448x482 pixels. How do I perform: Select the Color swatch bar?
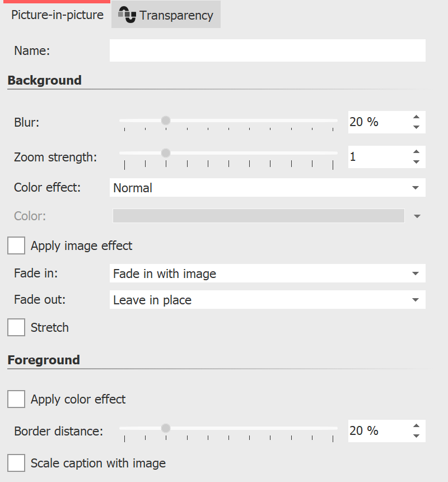(259, 216)
